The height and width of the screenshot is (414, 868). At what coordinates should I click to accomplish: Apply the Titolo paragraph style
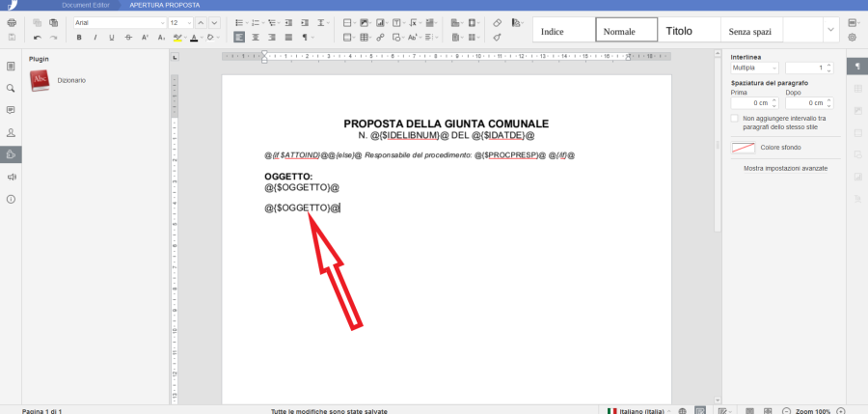679,31
